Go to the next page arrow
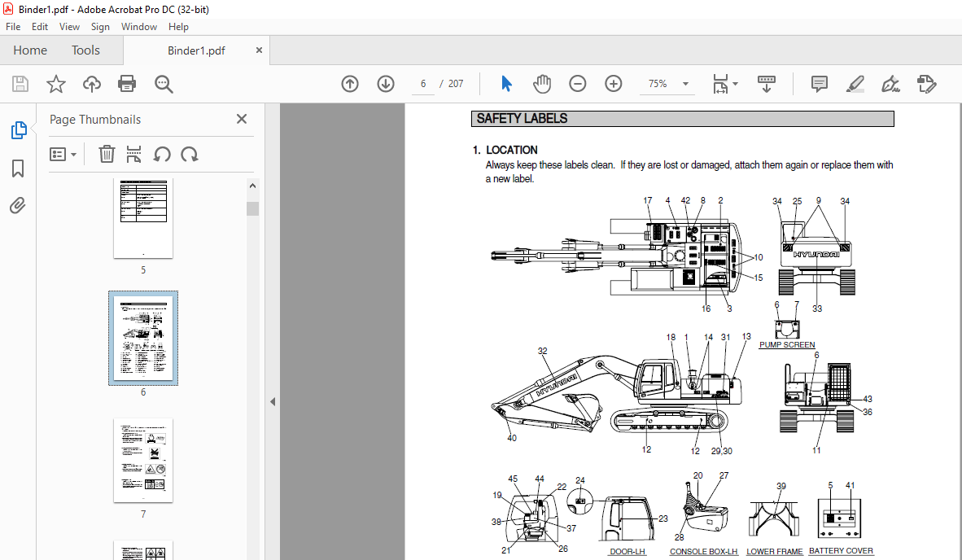Viewport: 962px width, 560px height. 385,84
